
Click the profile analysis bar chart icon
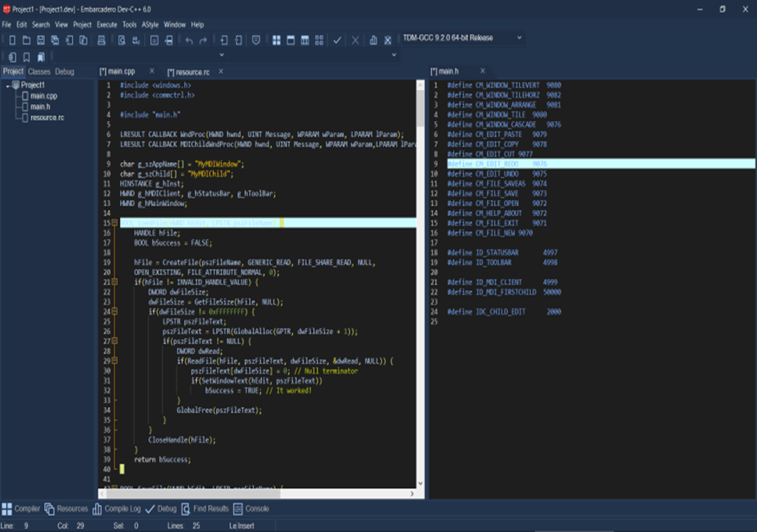[x=373, y=40]
